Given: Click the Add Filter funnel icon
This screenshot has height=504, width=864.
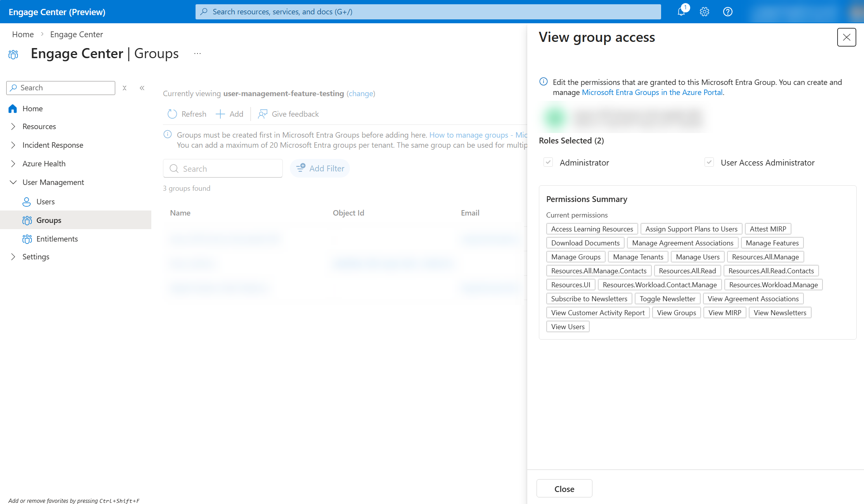Looking at the screenshot, I should (301, 168).
